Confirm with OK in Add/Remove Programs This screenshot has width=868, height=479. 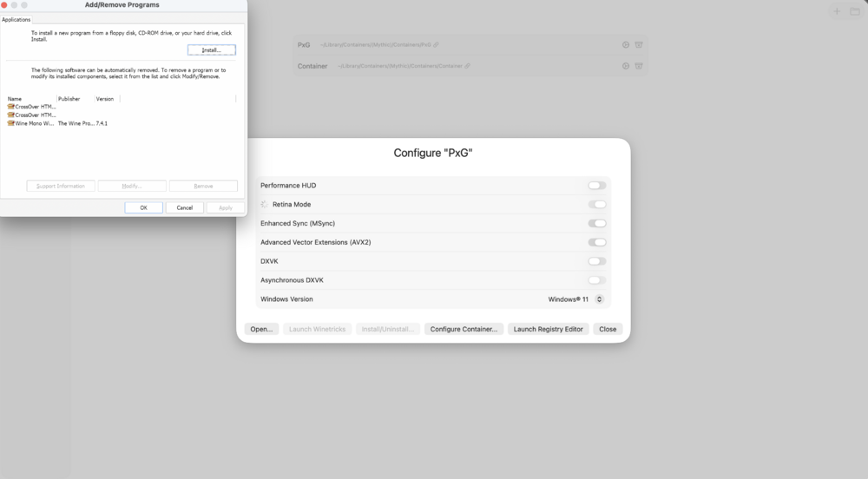(143, 207)
